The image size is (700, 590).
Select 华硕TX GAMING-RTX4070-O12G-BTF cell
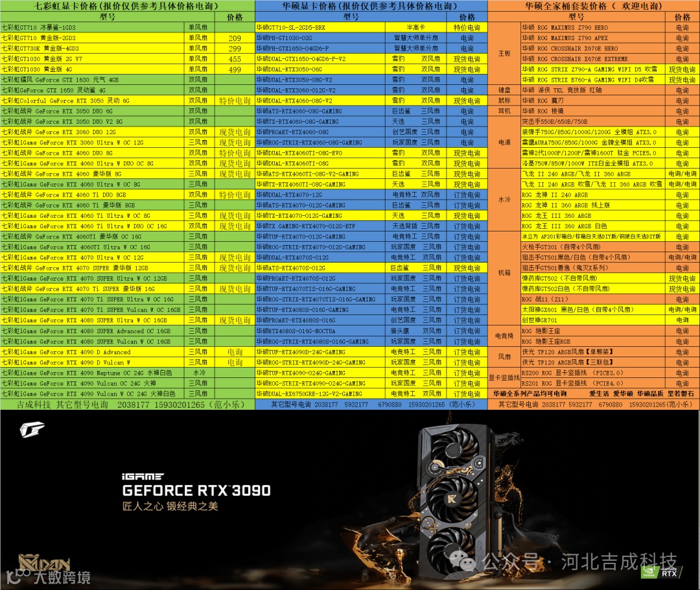pyautogui.click(x=321, y=226)
